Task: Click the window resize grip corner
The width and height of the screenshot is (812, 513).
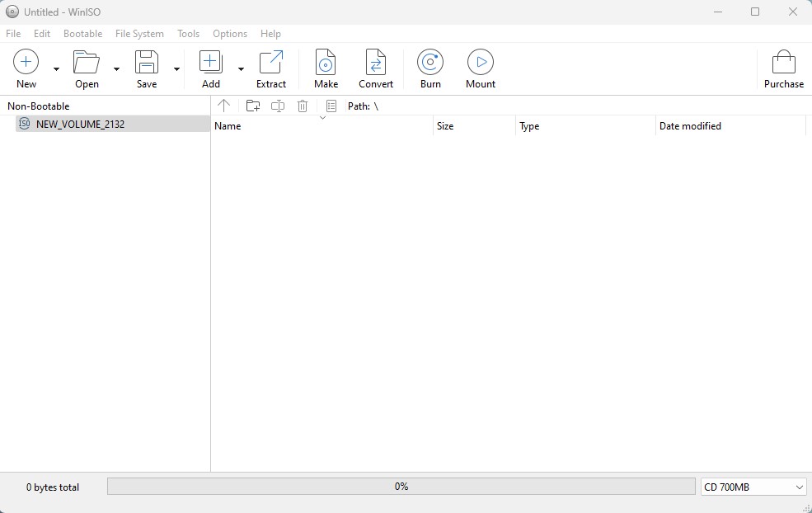Action: tap(806, 508)
